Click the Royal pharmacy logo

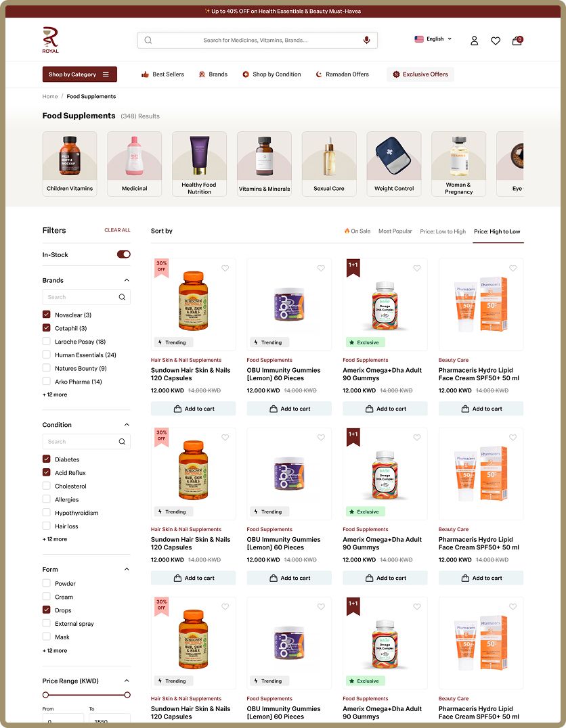tap(50, 40)
